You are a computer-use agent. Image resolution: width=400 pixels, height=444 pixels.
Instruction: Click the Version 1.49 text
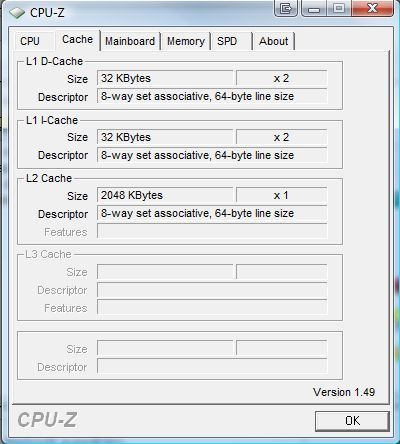(344, 392)
